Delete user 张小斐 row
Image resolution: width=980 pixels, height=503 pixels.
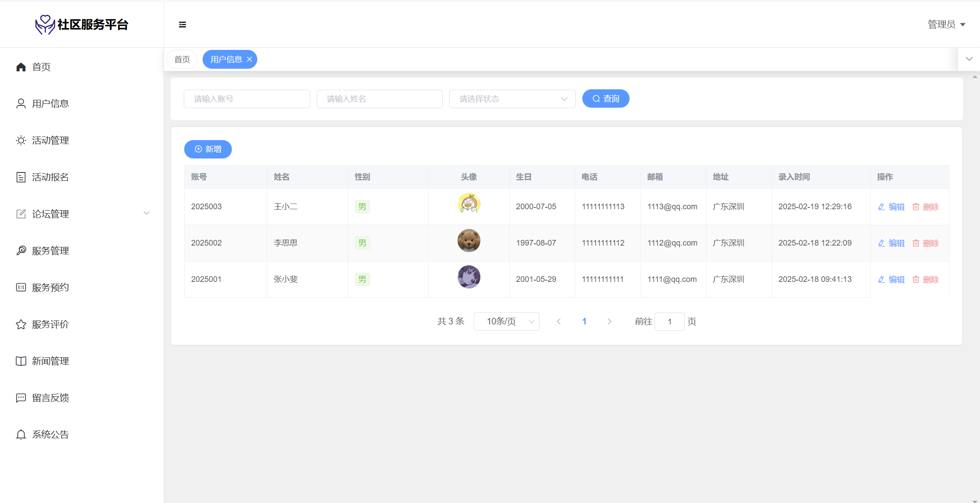(926, 279)
